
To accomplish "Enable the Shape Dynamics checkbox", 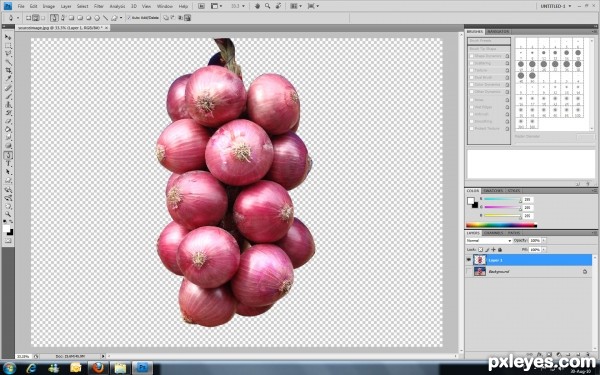I will click(x=472, y=56).
